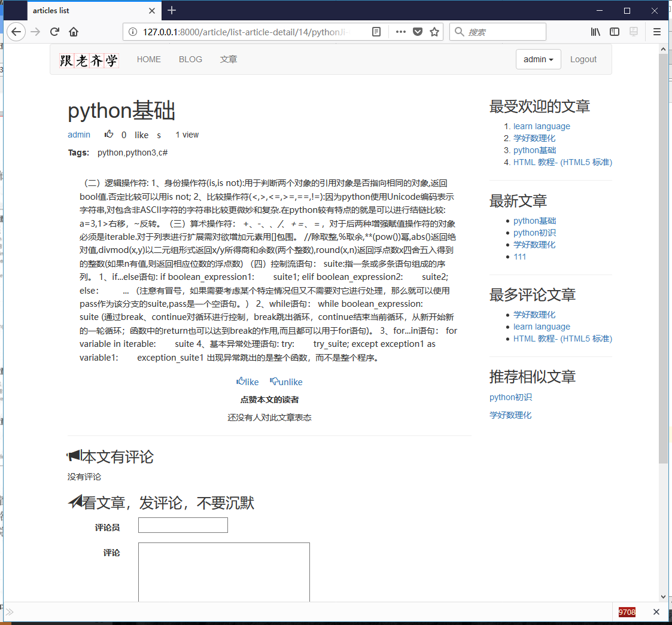Reload the page with the refresh icon
The width and height of the screenshot is (672, 625).
coord(54,32)
